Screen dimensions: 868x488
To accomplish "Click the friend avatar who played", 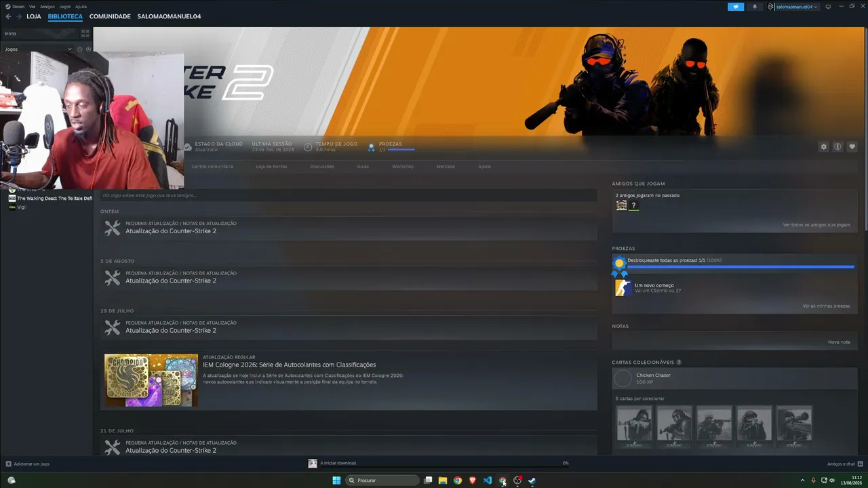I will tap(621, 205).
